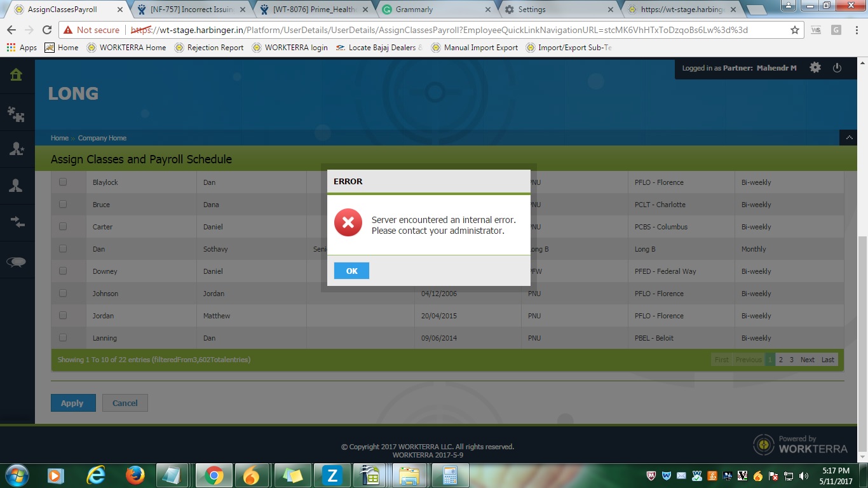
Task: Tick the checkbox next to Lanning
Action: 63,337
